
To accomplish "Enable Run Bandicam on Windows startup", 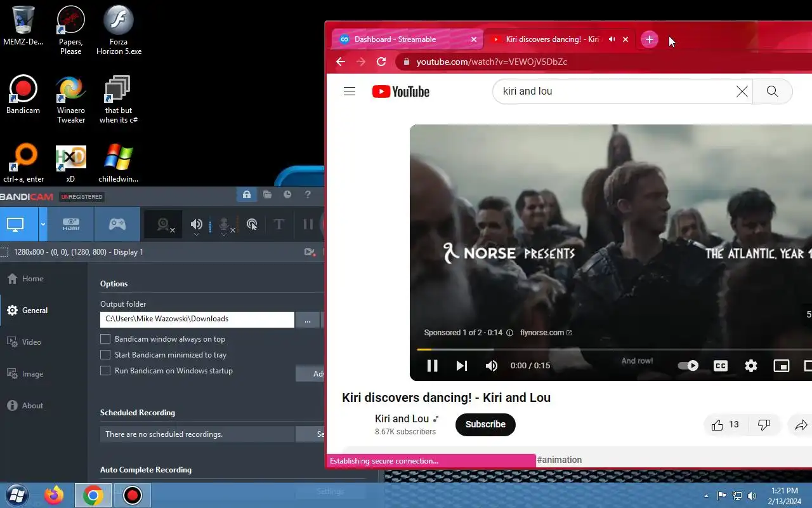I will (105, 371).
